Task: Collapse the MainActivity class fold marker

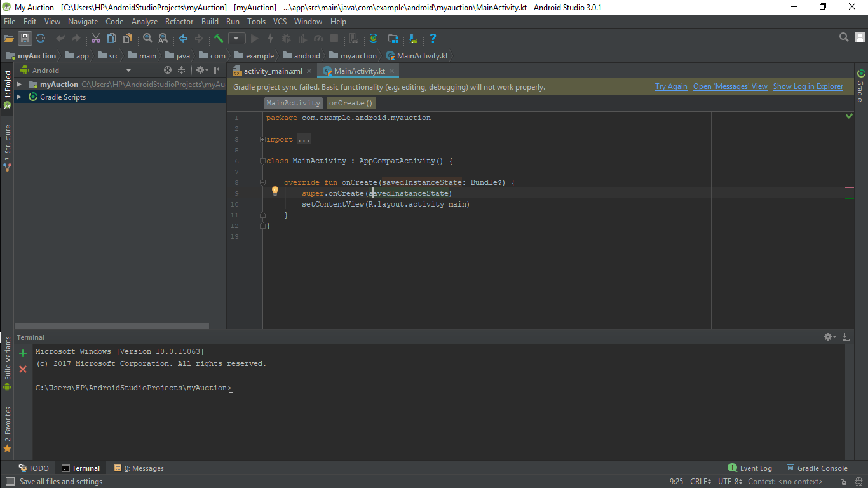Action: [262, 161]
